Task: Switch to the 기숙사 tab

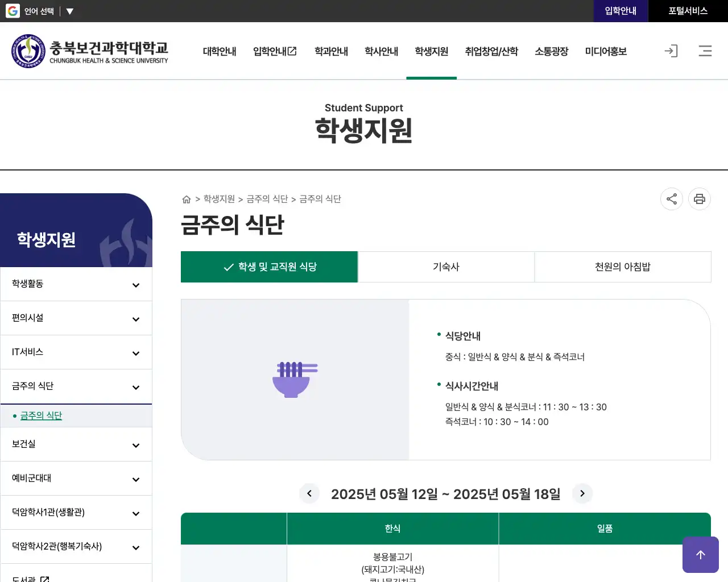Action: pos(446,267)
